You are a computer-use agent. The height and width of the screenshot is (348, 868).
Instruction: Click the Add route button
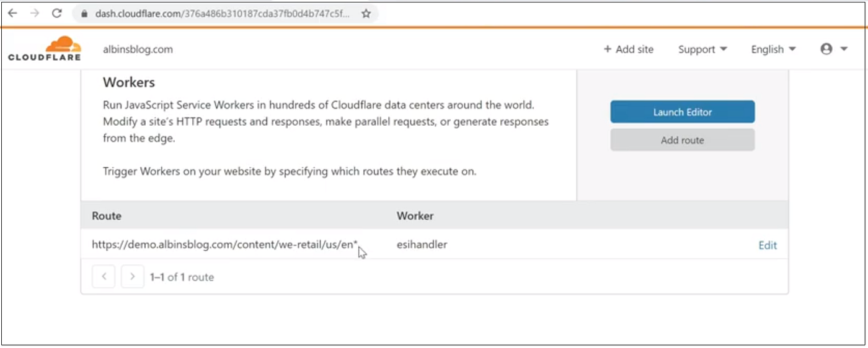coord(683,140)
